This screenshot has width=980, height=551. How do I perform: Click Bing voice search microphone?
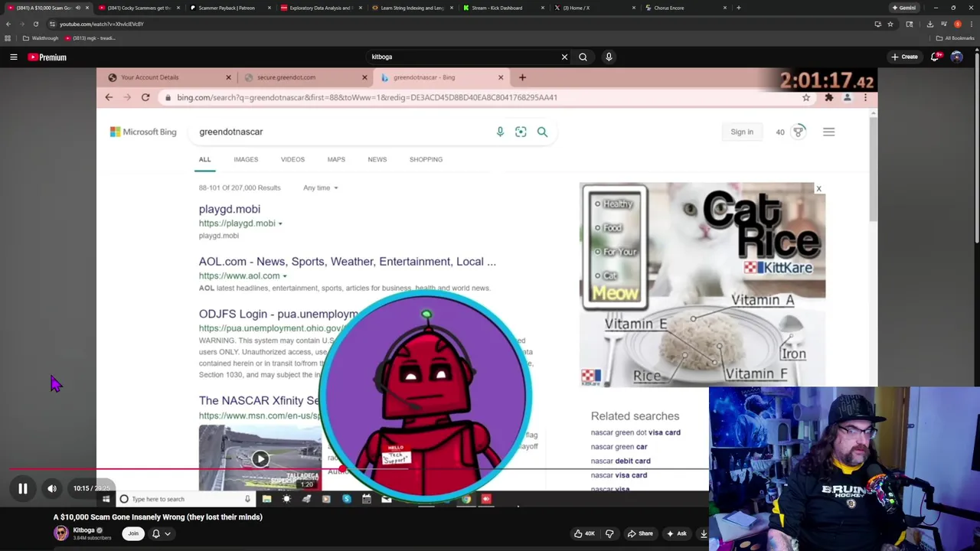click(x=500, y=132)
